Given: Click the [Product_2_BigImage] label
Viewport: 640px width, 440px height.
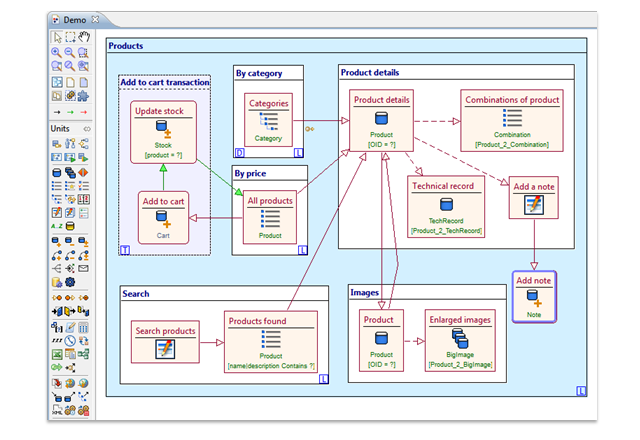Looking at the screenshot, I should click(x=460, y=364).
